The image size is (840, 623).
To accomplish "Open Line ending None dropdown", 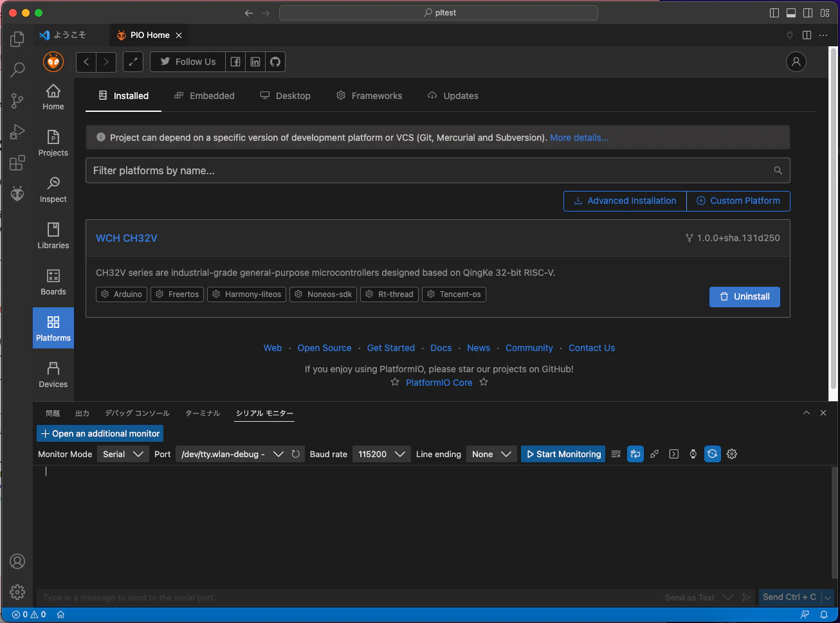I will tap(491, 454).
